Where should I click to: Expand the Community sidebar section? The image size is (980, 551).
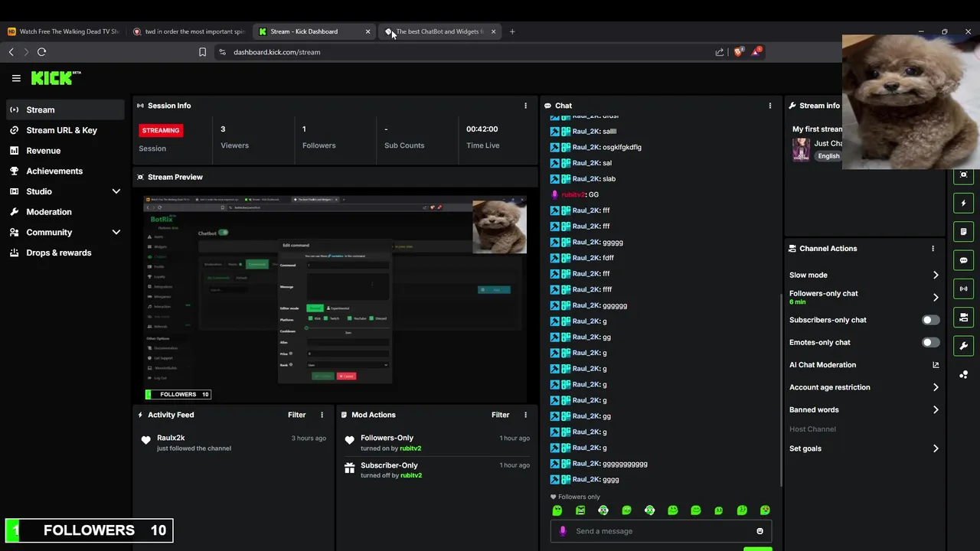coord(116,232)
